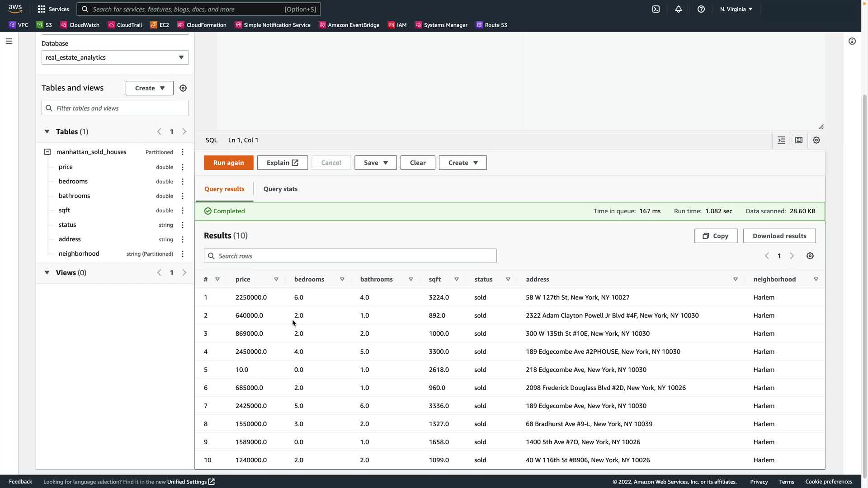Open the Services menu
The height and width of the screenshot is (488, 868).
(53, 9)
